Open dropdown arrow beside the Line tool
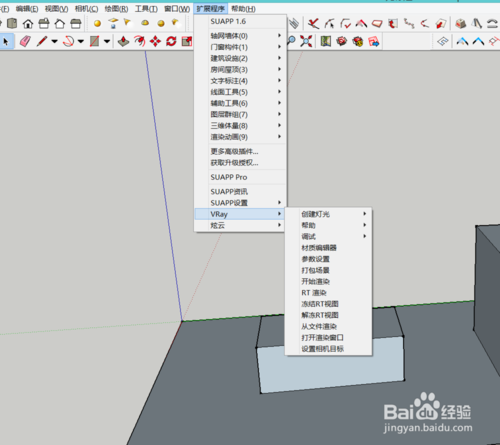The image size is (500, 445). click(x=54, y=41)
